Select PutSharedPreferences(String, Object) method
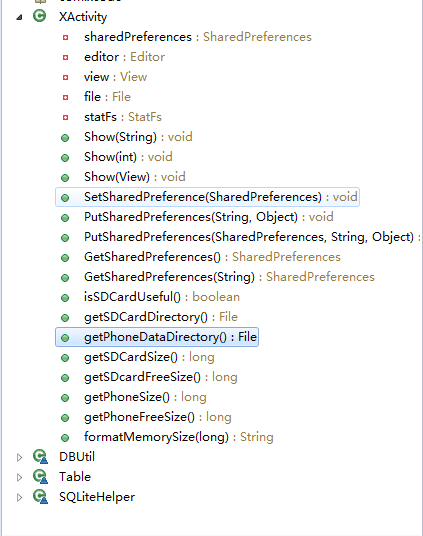 click(209, 217)
